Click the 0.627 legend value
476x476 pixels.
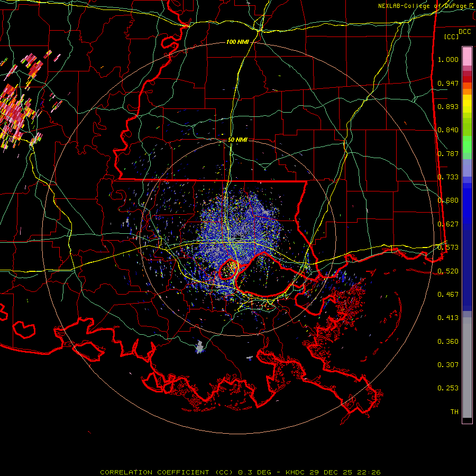click(x=448, y=224)
